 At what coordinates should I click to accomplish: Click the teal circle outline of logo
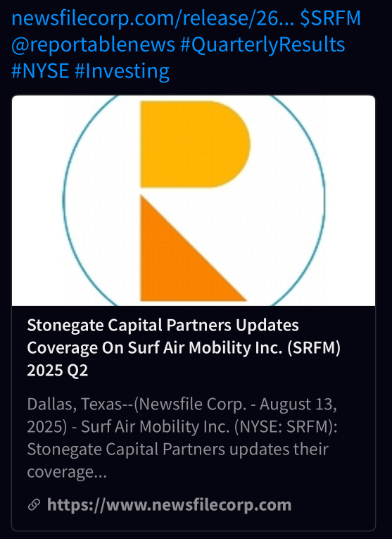pos(64,200)
